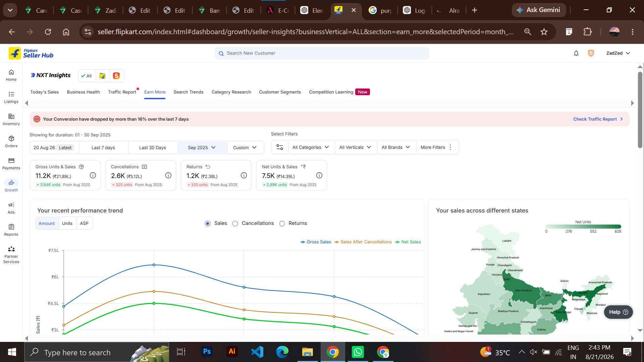The image size is (644, 362).
Task: Click the Check Traffic Report link
Action: [598, 119]
